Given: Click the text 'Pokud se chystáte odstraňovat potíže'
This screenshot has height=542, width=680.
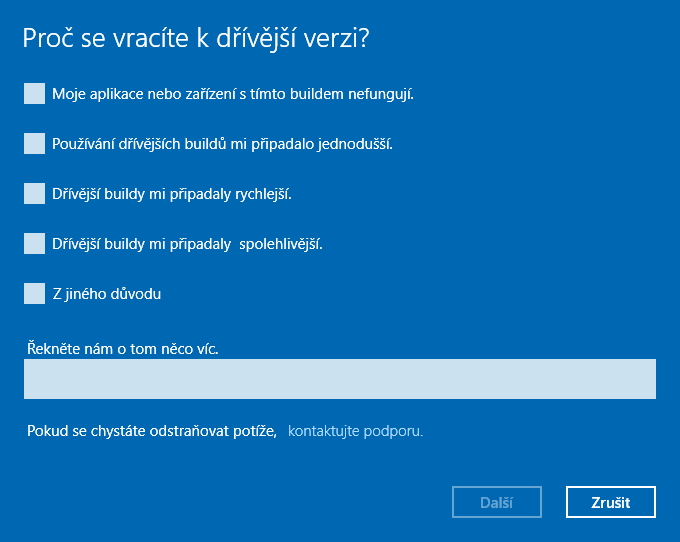Looking at the screenshot, I should (152, 431).
